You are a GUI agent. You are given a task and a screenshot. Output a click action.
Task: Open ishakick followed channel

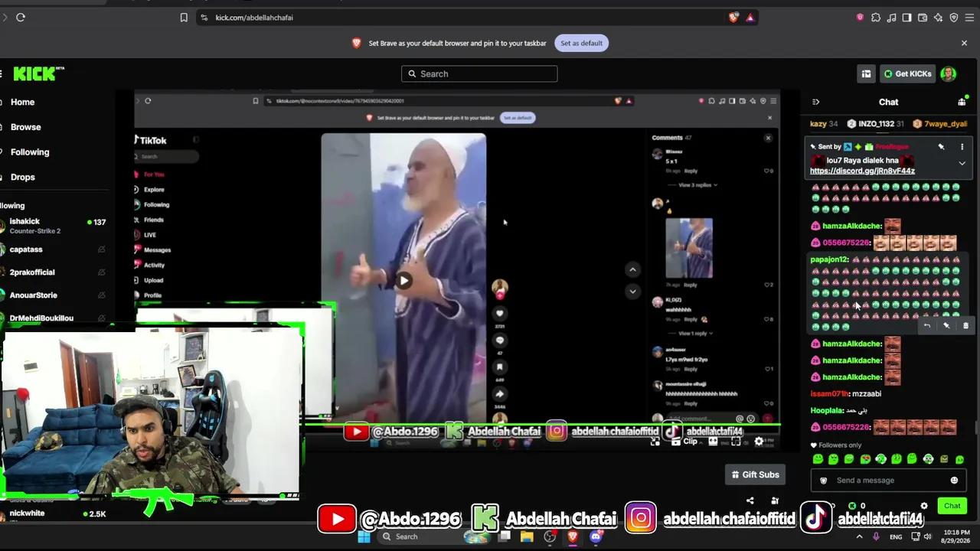[54, 226]
